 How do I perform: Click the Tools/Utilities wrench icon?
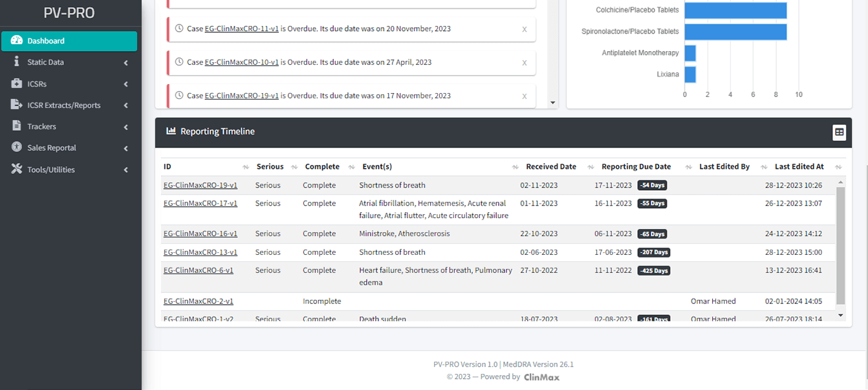[17, 169]
